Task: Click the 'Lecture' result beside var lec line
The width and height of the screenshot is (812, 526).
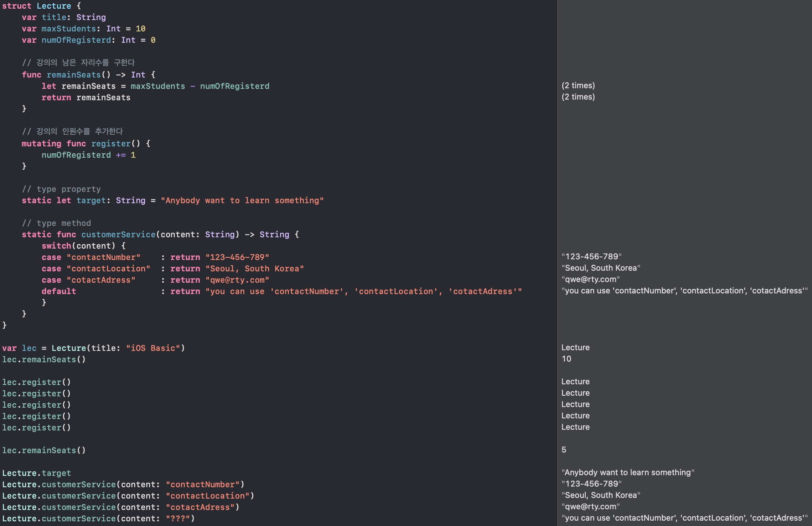Action: 575,347
